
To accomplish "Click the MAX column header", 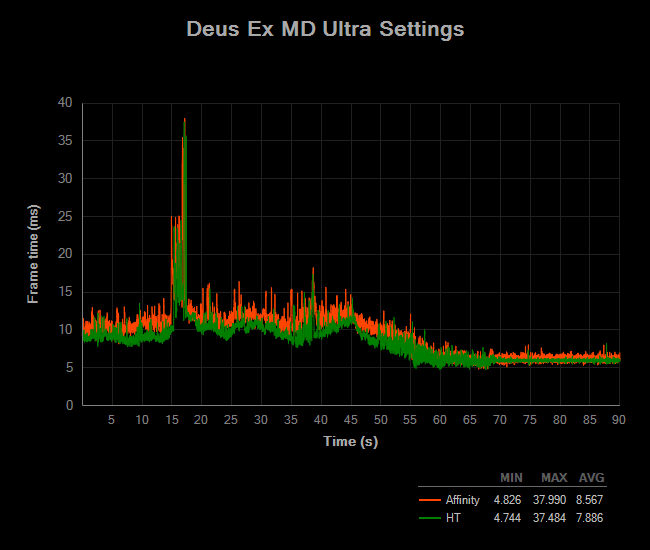I will tap(554, 478).
